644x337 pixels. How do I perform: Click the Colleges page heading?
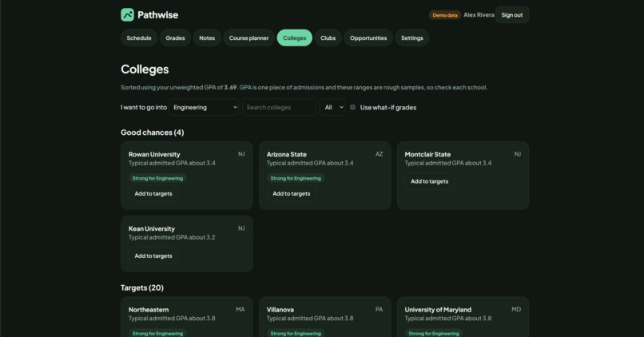(145, 69)
